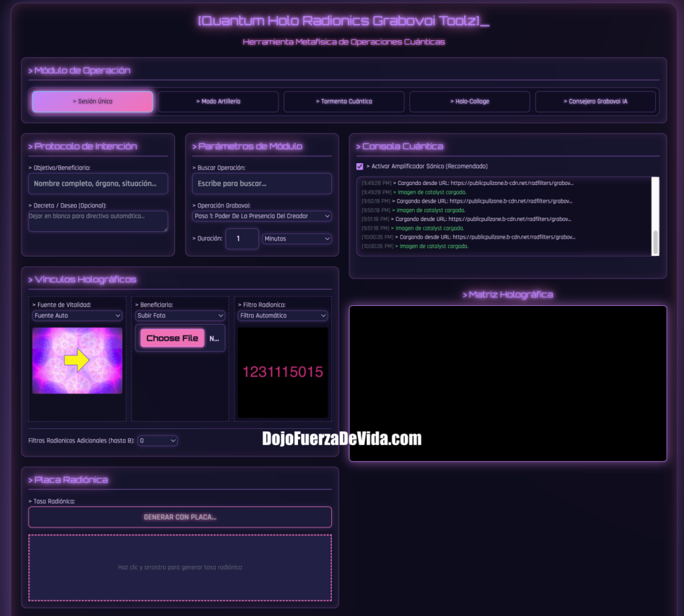Focus the Buscar Operación search field
Screen dimensions: 684x616
pyautogui.click(x=262, y=184)
